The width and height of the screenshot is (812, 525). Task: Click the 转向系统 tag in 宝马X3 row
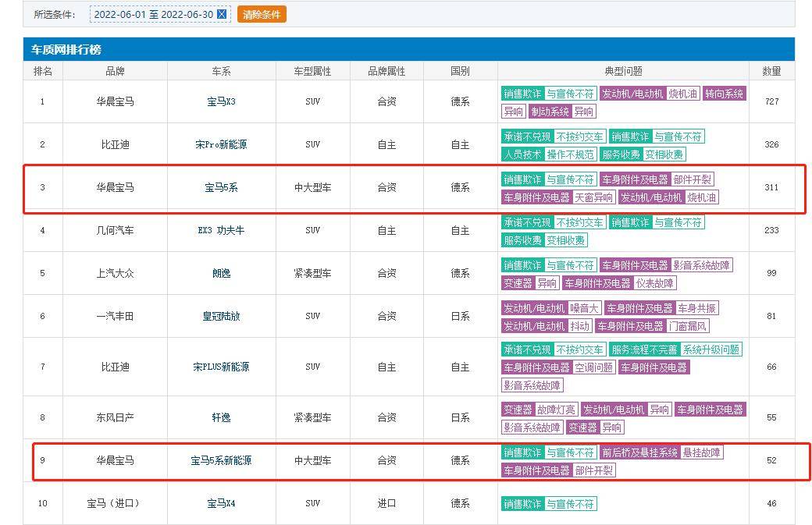pyautogui.click(x=724, y=94)
